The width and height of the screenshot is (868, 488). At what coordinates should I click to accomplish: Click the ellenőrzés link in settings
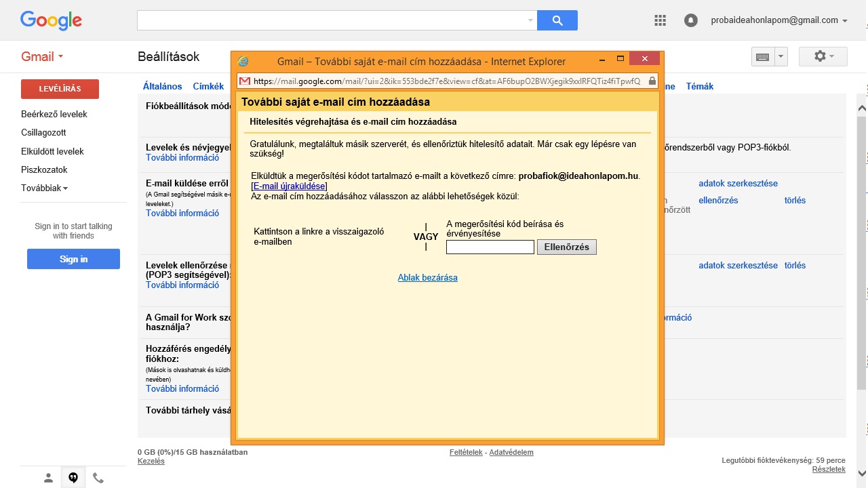pos(718,200)
